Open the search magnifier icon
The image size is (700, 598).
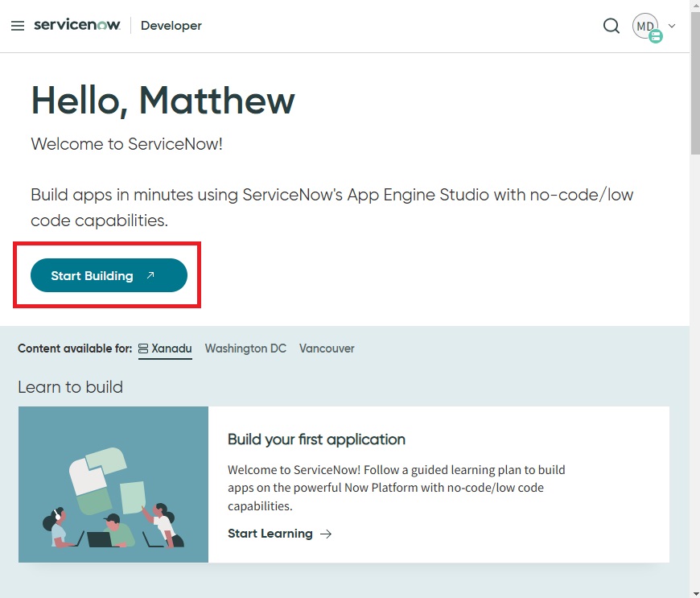(611, 26)
